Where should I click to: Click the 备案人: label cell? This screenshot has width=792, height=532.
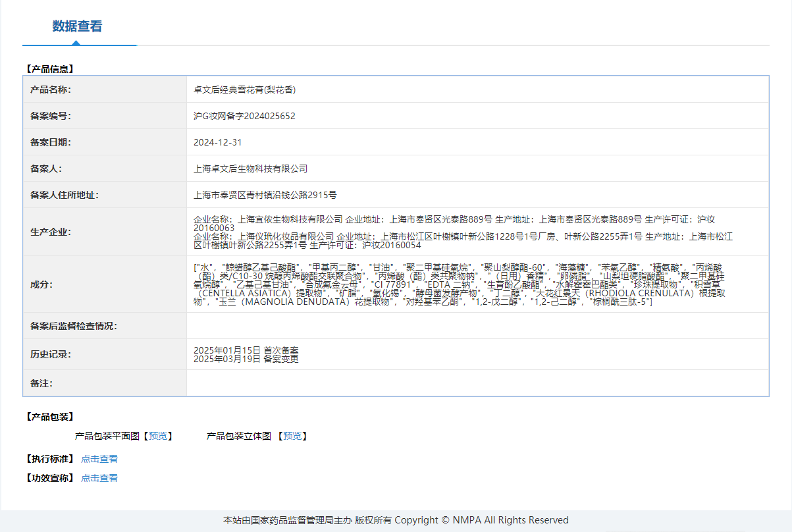pyautogui.click(x=105, y=169)
